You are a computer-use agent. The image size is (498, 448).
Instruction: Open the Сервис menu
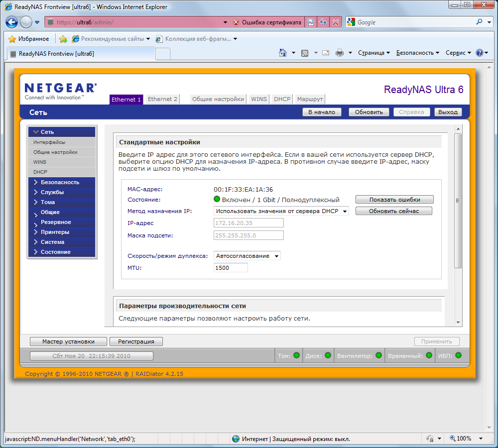click(458, 53)
